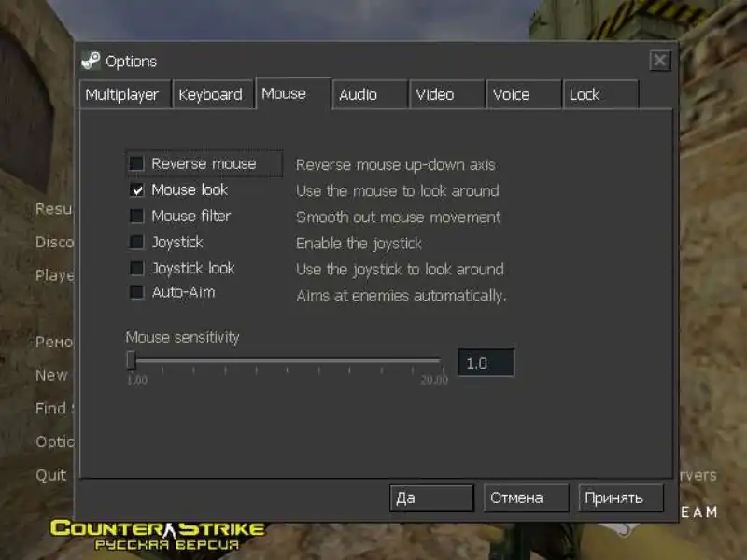The width and height of the screenshot is (747, 560).
Task: Tick the Joystick checkbox
Action: [x=136, y=242]
